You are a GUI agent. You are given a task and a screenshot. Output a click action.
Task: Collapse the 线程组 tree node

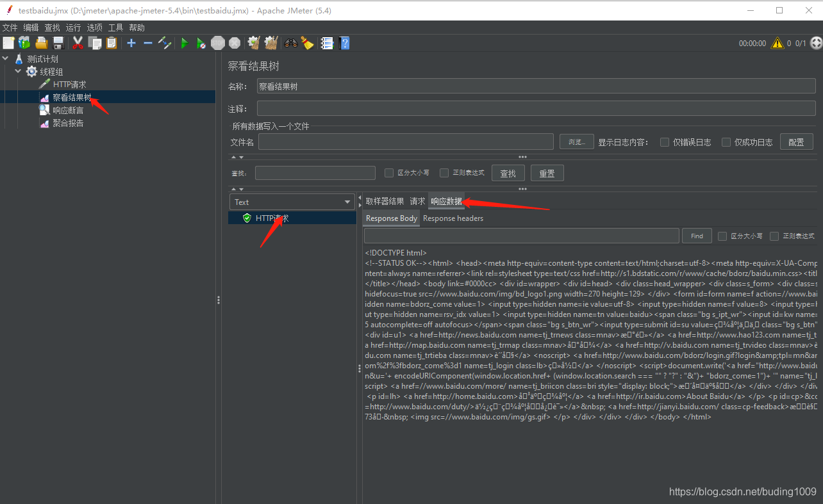pos(18,71)
